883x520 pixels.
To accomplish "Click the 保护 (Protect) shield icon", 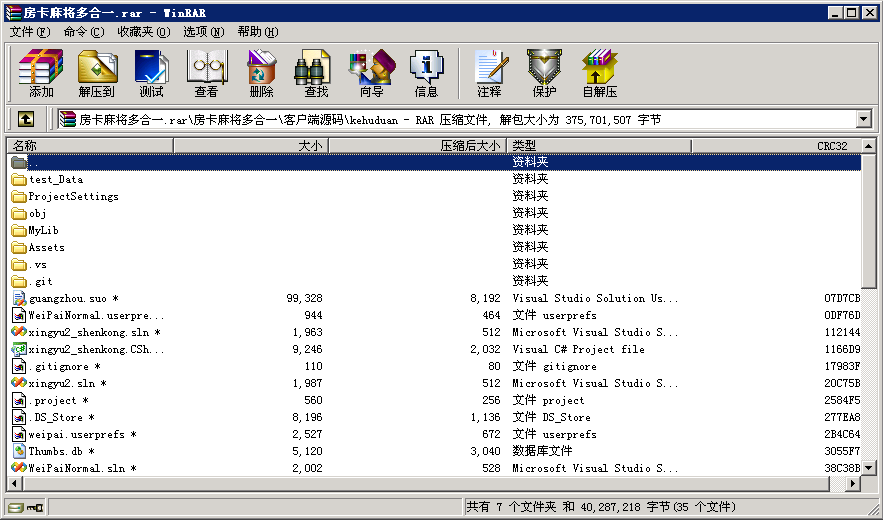I will point(544,73).
